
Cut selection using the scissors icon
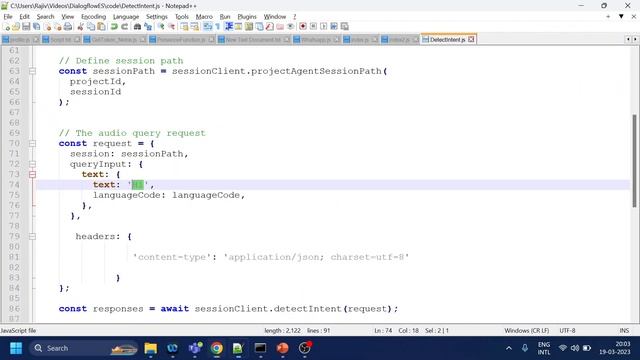point(80,27)
